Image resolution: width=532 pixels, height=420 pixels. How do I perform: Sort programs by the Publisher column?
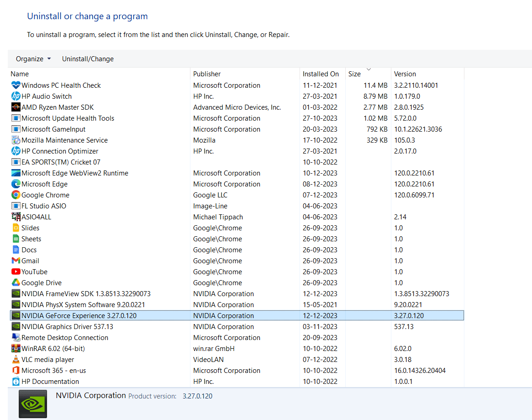point(207,74)
